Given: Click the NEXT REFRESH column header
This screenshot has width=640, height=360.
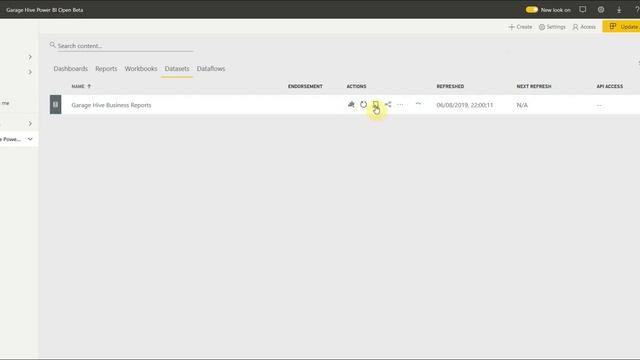Looking at the screenshot, I should pos(534,86).
